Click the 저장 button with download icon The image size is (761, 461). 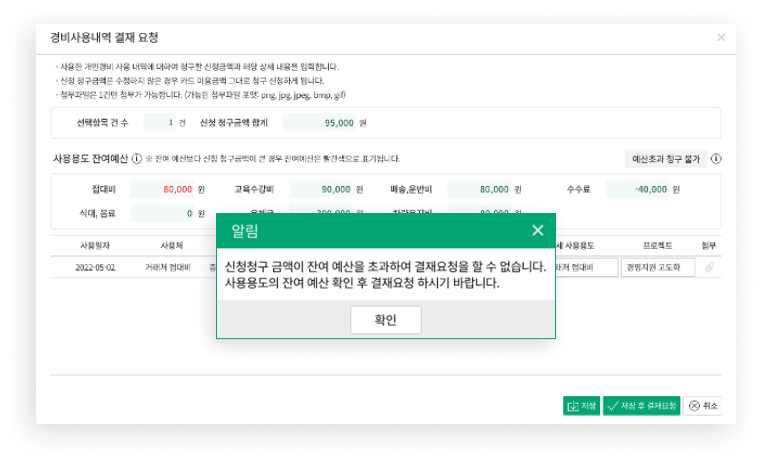coord(581,405)
